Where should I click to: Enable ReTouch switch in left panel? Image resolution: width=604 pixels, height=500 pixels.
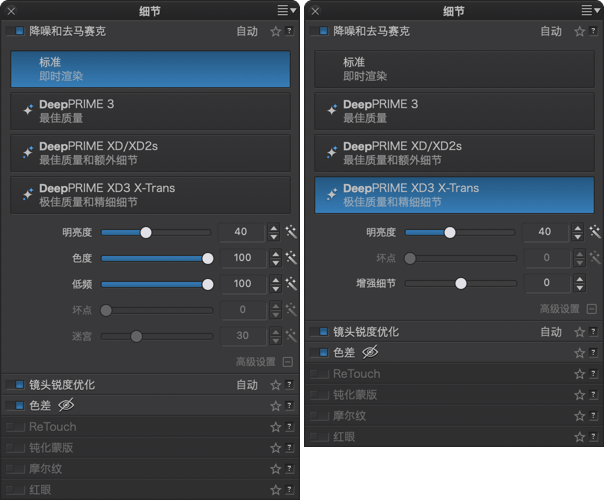pyautogui.click(x=15, y=427)
